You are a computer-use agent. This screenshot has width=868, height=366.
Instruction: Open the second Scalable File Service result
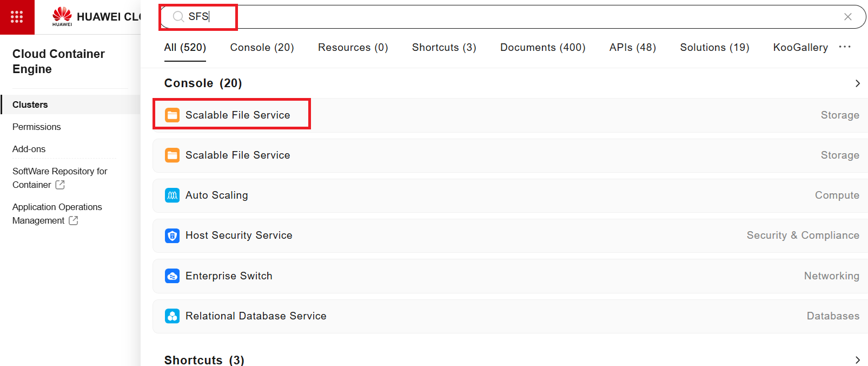(511, 155)
